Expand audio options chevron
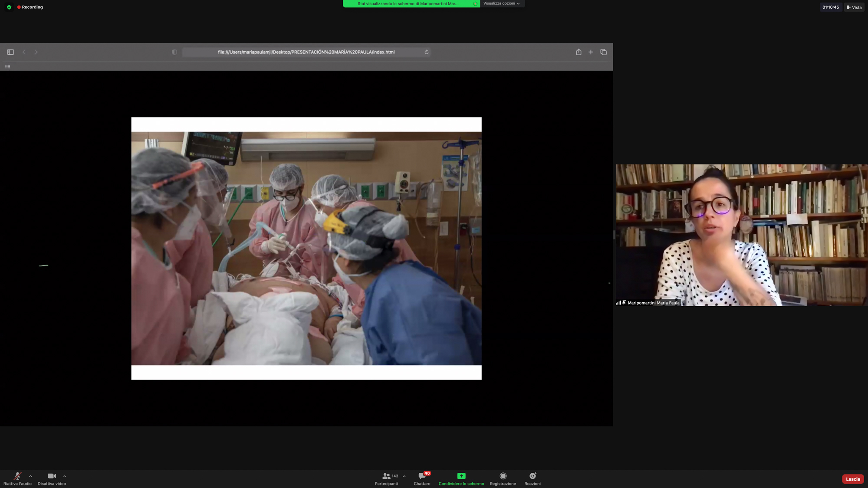868x488 pixels. coord(30,476)
